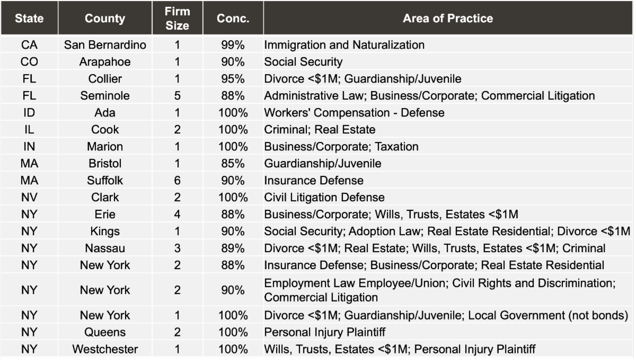Click the Conc. column header
The width and height of the screenshot is (636, 364).
[233, 19]
